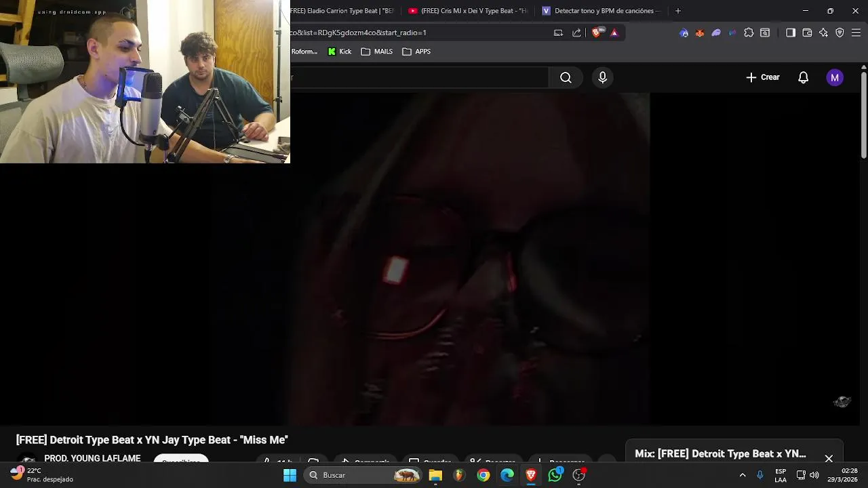
Task: Open Microsoft Edge from taskbar
Action: point(507,475)
